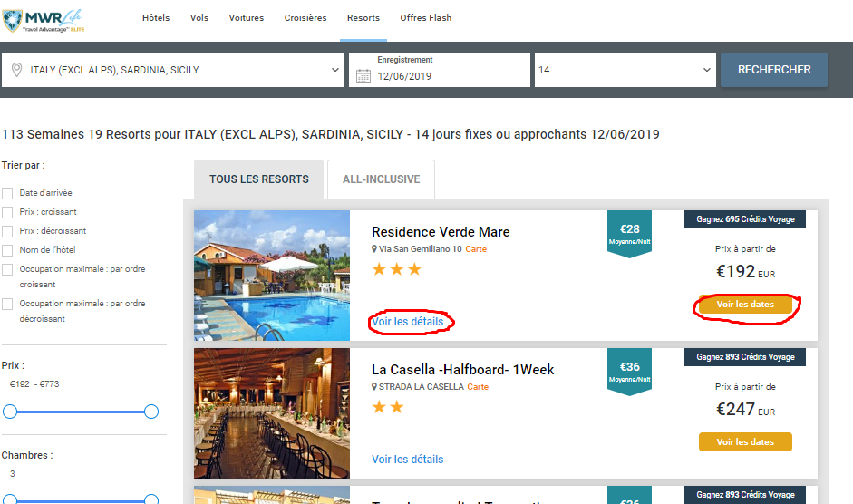The image size is (853, 504).
Task: Open the Hôtels menu item
Action: pyautogui.click(x=156, y=18)
